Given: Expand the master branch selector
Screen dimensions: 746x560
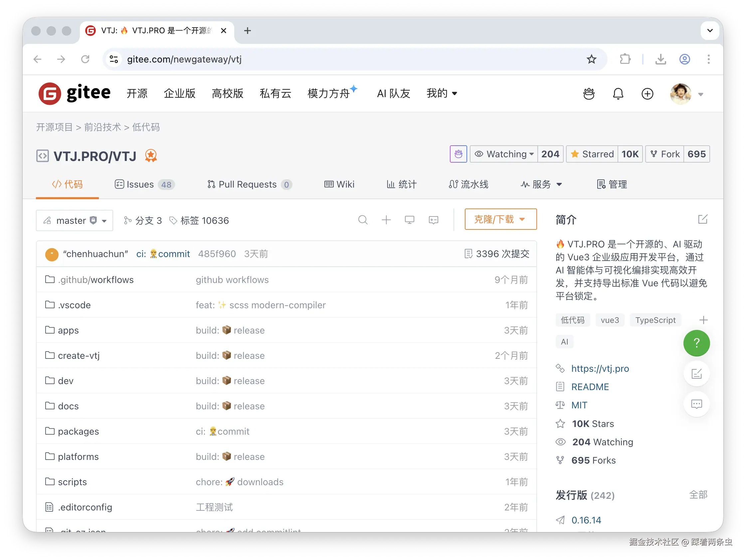Looking at the screenshot, I should [75, 220].
